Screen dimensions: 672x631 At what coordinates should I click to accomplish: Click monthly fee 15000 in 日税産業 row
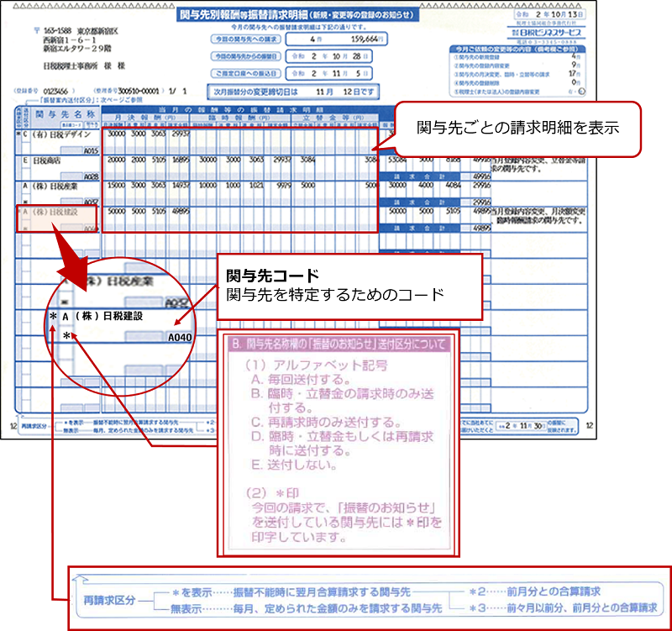(x=116, y=185)
